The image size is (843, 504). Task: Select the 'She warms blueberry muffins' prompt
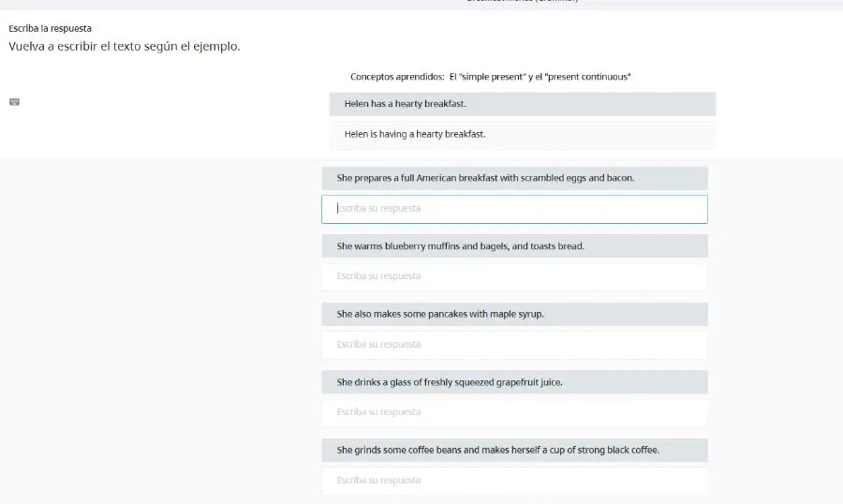coord(460,246)
